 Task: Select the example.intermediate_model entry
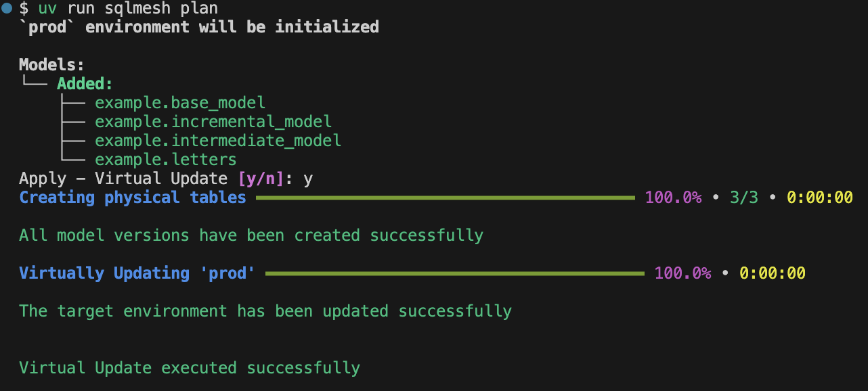tap(218, 141)
